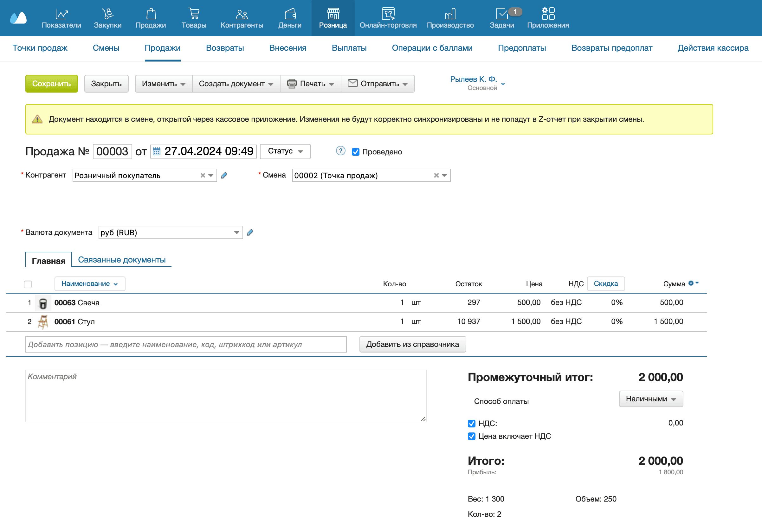The height and width of the screenshot is (532, 762).
Task: Click into the Комментарий text area
Action: 226,396
